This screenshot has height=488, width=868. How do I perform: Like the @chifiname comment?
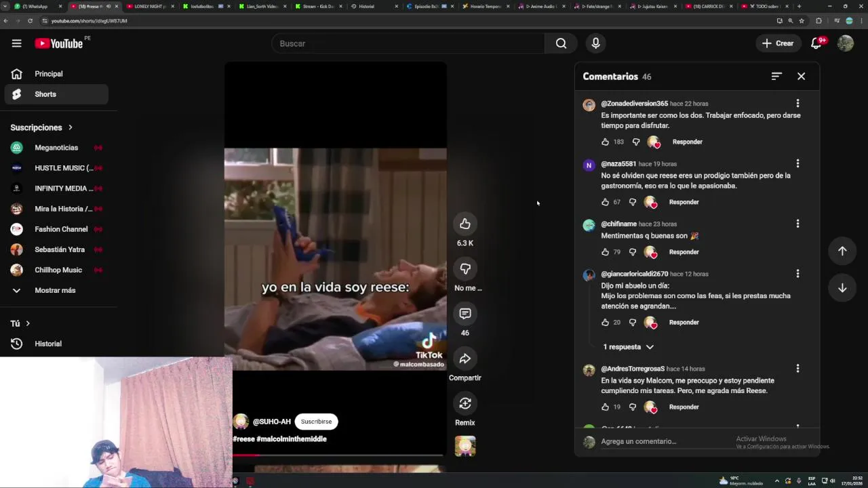pos(605,252)
